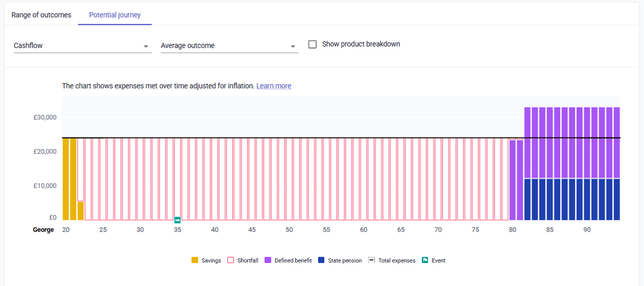This screenshot has width=644, height=286.
Task: Click the Shortfall legend outline icon
Action: (x=230, y=260)
